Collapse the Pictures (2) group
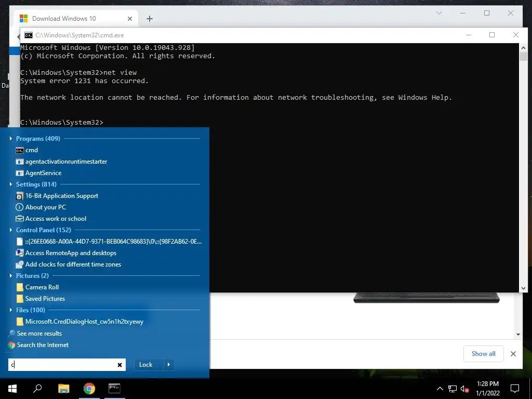532x399 pixels. [x=11, y=276]
